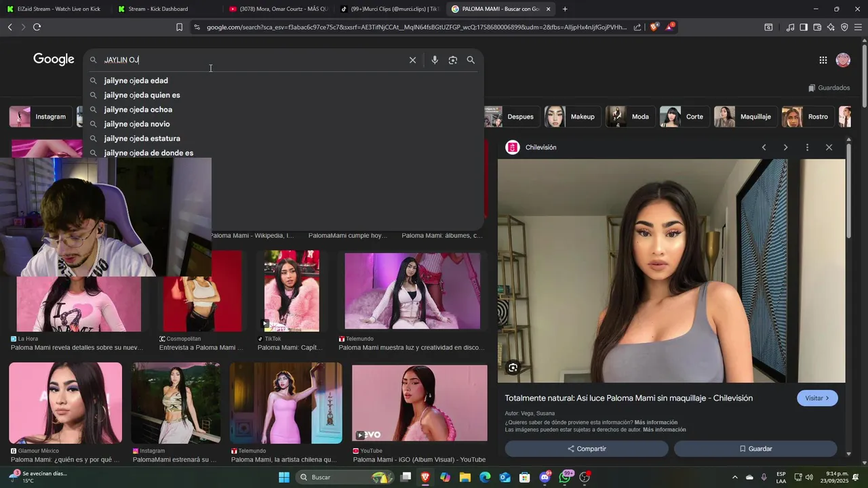Reload the current page

[x=37, y=27]
